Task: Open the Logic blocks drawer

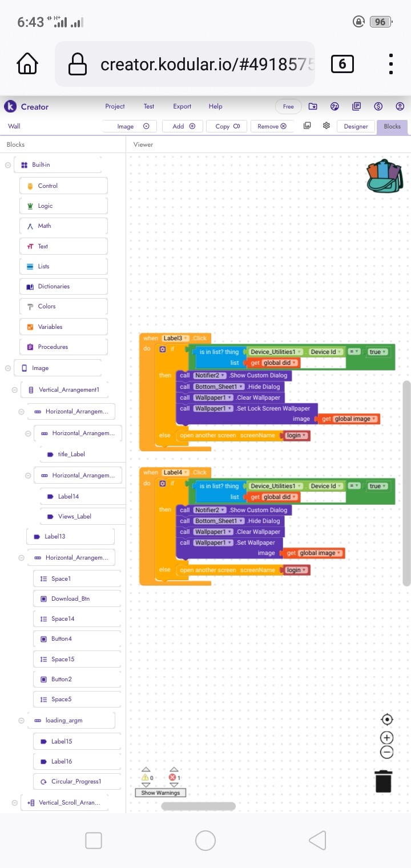Action: (x=63, y=206)
